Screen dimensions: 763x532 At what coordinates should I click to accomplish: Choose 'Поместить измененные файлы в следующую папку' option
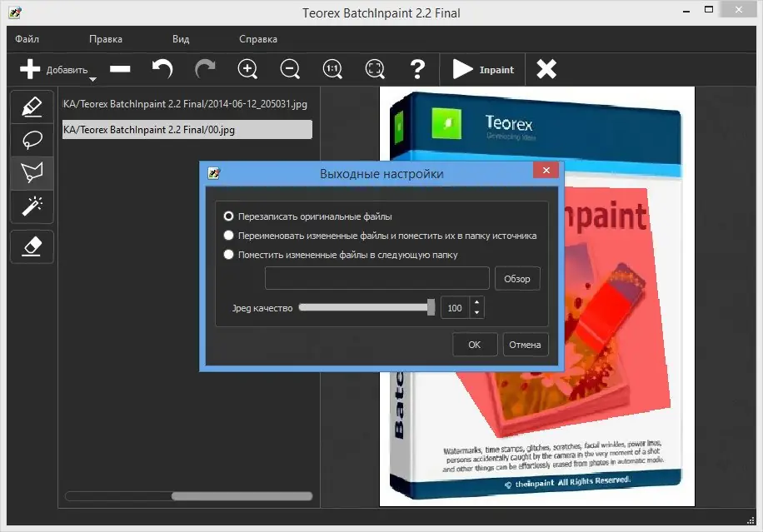228,254
